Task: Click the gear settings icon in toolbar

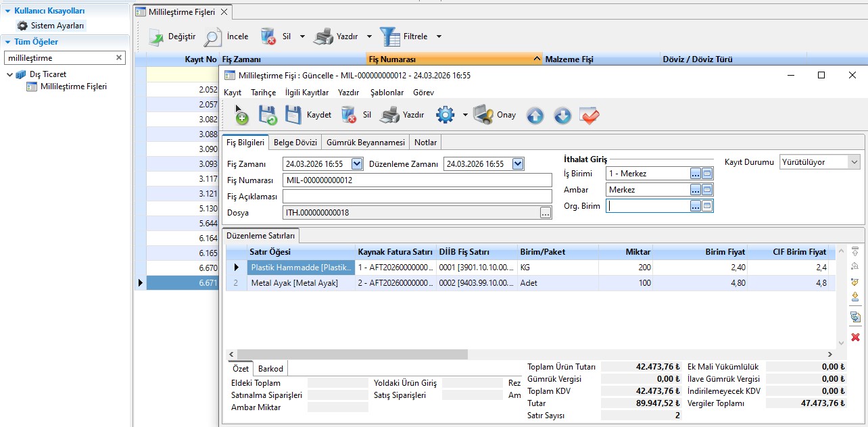Action: (x=445, y=115)
